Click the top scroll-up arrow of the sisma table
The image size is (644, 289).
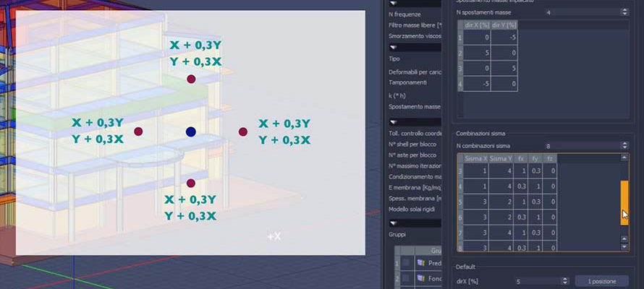624,158
